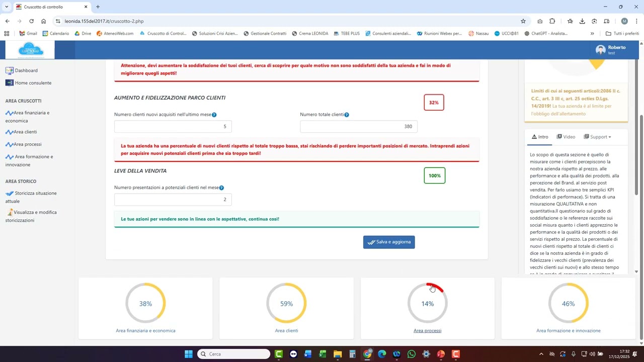
Task: Click help icon beside Numero clienti nuovi acquisiti
Action: 214,115
